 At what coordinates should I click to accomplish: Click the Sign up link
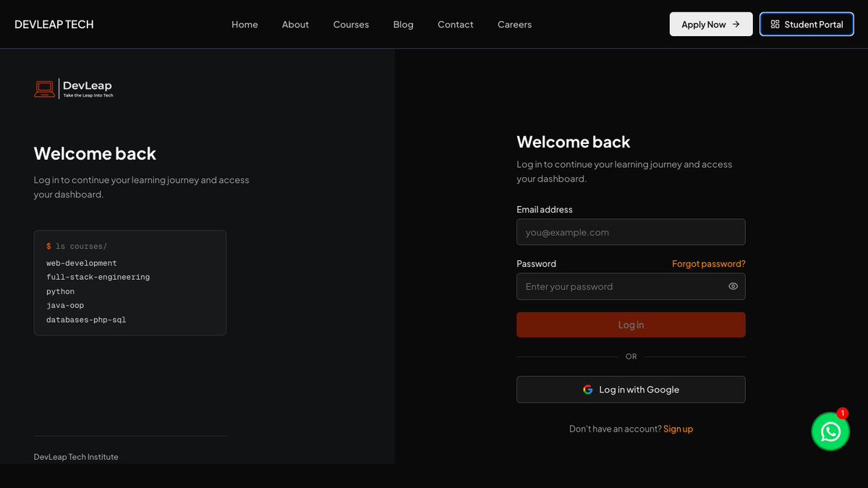click(678, 429)
